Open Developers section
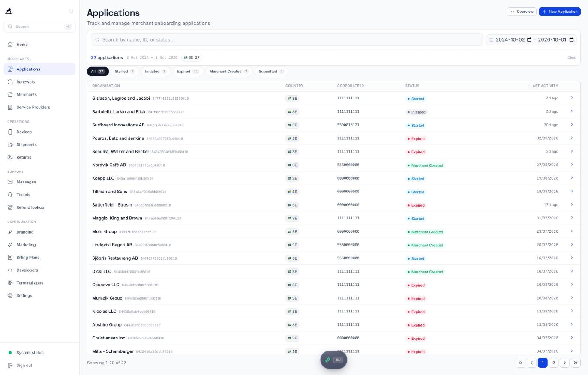The height and width of the screenshot is (375, 588). point(39,270)
